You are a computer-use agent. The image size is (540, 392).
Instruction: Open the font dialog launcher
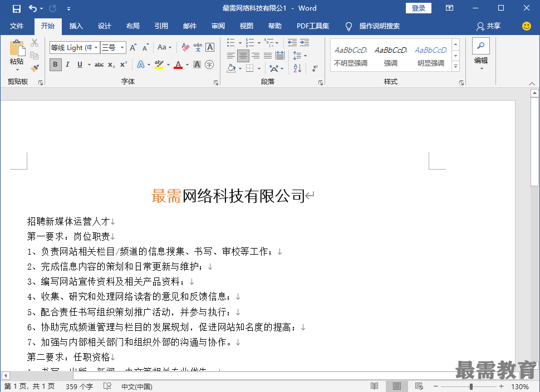[x=216, y=82]
